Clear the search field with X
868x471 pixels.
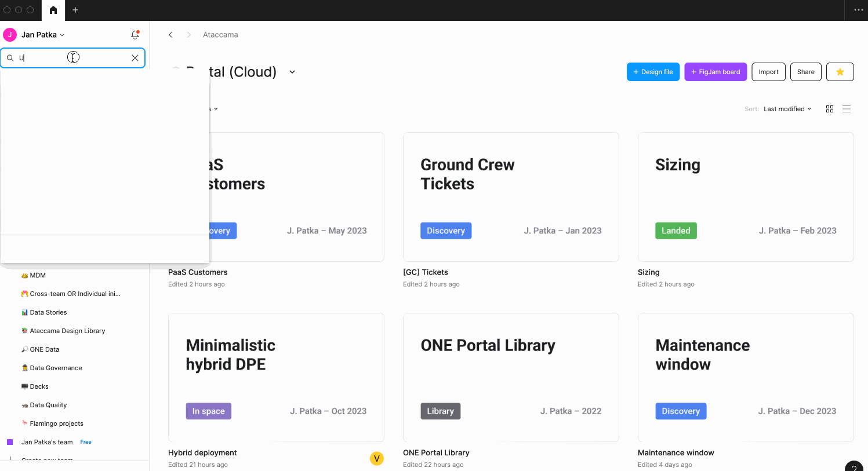coord(135,58)
